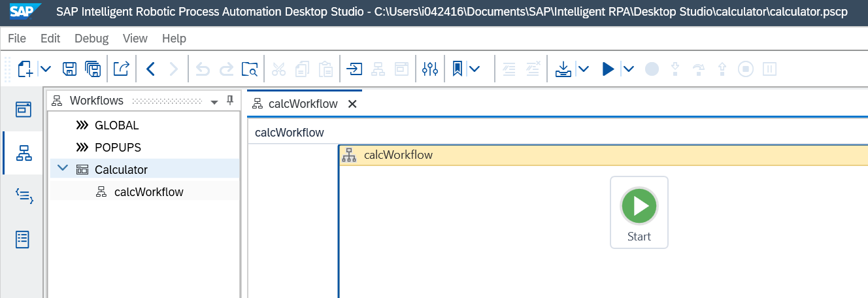Open the UI Designer sidebar icon

click(x=24, y=239)
